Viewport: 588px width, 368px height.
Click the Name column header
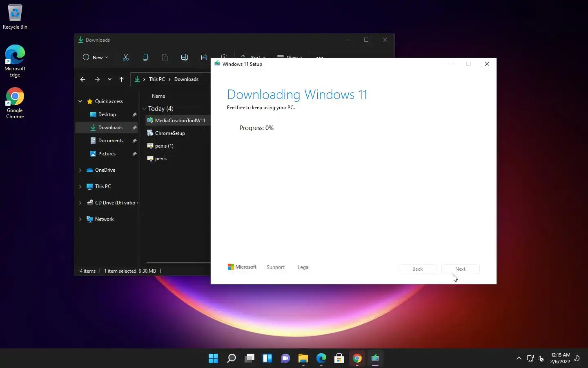click(158, 96)
